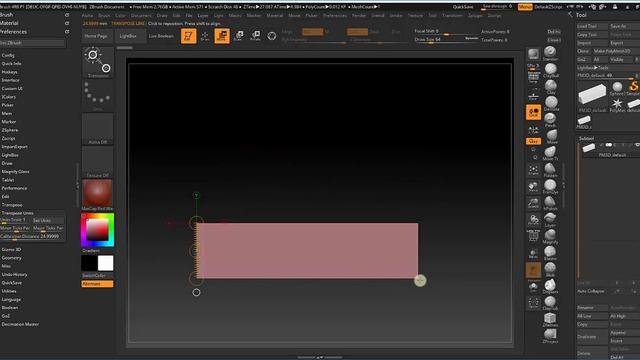Select the Elastic brush icon
This screenshot has width=640, height=360.
(550, 253)
